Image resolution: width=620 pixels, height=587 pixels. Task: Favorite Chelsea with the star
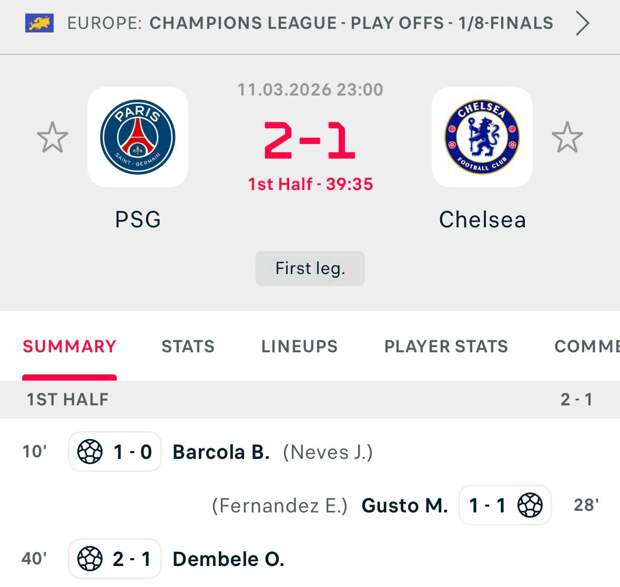567,137
